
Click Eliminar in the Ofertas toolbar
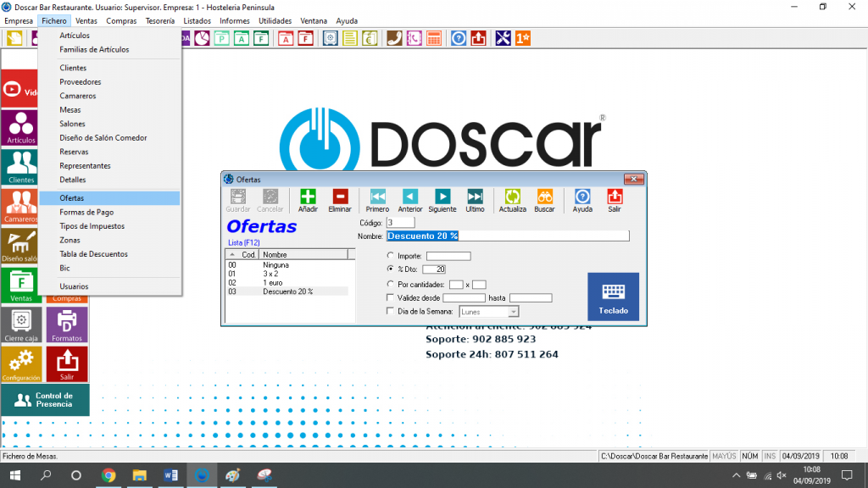point(340,200)
